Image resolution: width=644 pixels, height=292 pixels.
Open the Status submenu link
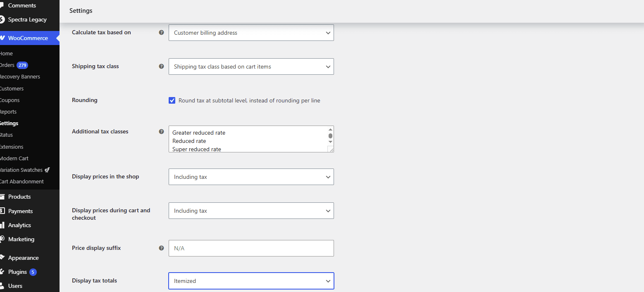(x=6, y=135)
